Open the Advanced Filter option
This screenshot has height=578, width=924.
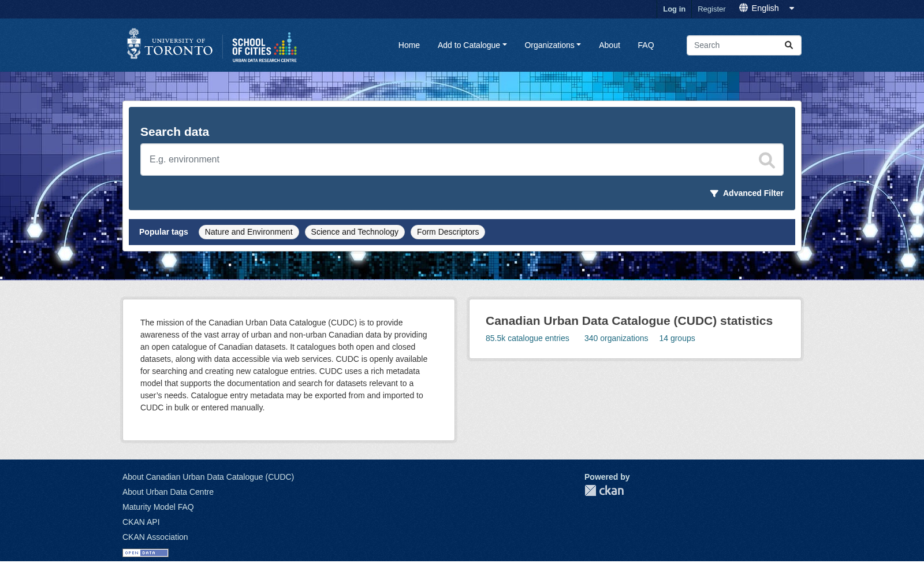(x=747, y=193)
